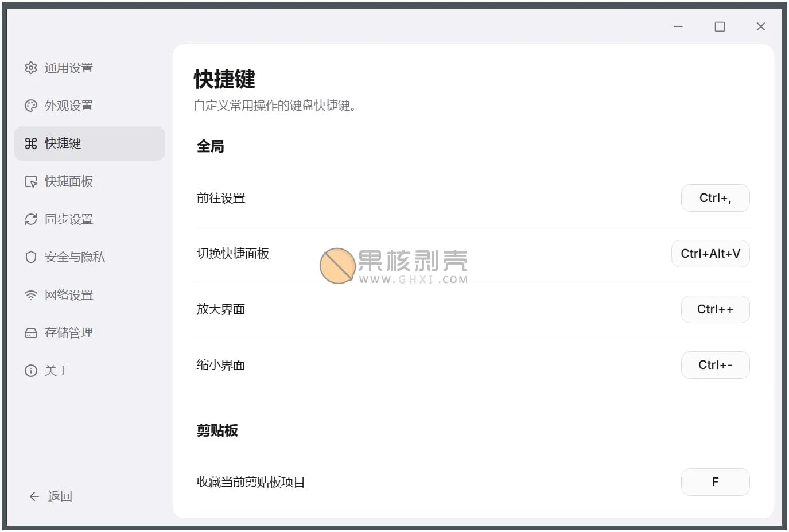Modify the Ctrl+- shortcut for 缩小界面
The image size is (789, 532).
(715, 365)
